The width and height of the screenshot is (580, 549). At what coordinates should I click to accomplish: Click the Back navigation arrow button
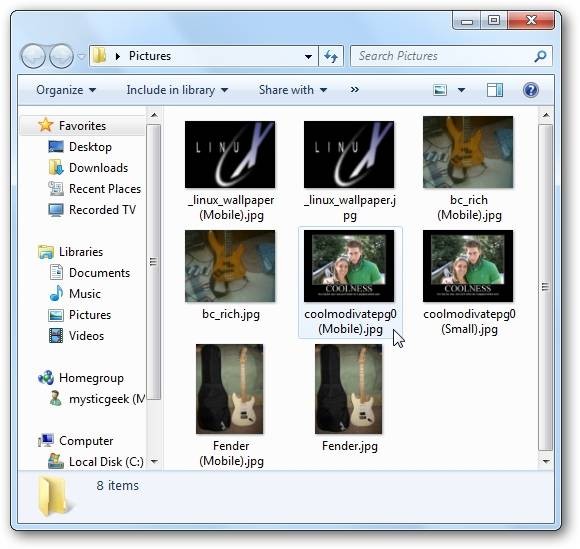coord(33,56)
